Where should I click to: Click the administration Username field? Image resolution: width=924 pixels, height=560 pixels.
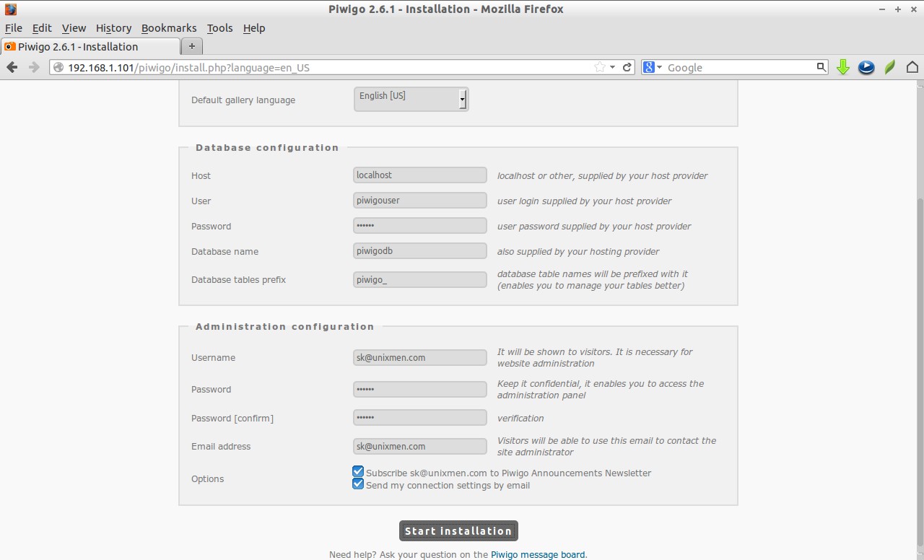[420, 357]
